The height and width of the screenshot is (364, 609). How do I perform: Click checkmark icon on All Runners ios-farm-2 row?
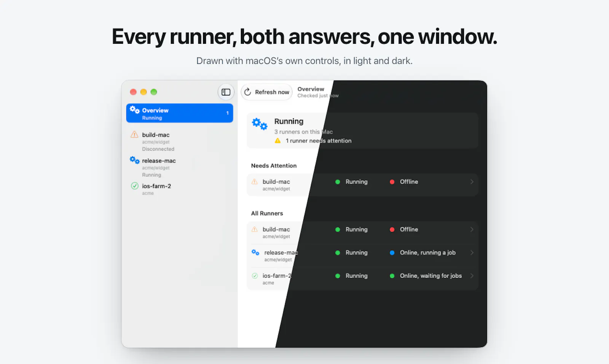[x=255, y=276]
